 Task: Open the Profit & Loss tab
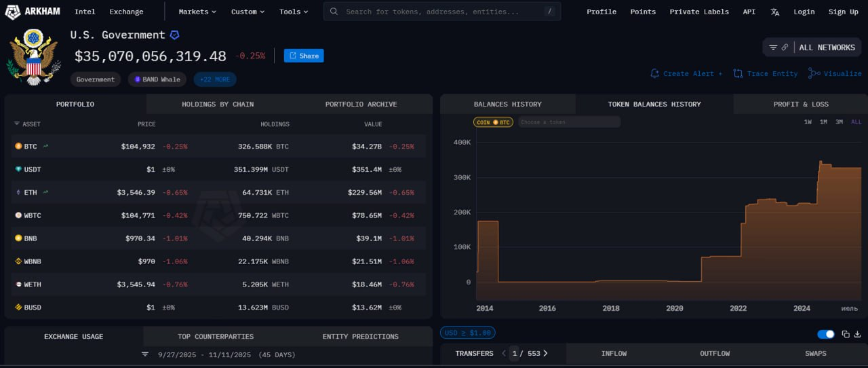click(800, 104)
